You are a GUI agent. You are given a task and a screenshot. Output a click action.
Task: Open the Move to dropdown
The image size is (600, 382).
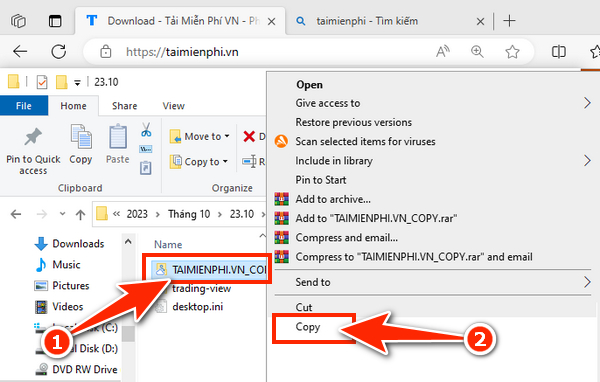(x=200, y=136)
